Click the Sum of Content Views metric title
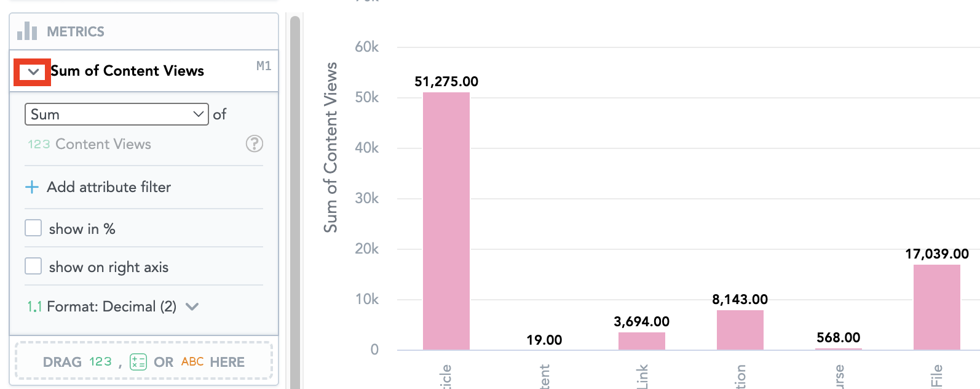 tap(127, 71)
